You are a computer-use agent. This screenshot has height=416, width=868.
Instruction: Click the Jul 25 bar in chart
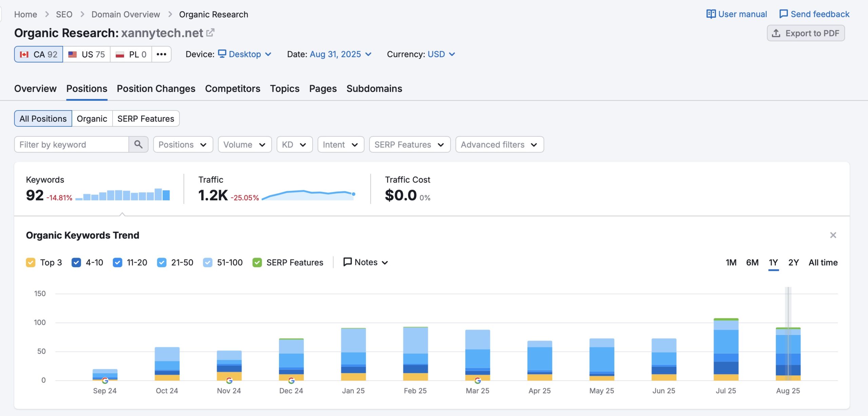(726, 349)
